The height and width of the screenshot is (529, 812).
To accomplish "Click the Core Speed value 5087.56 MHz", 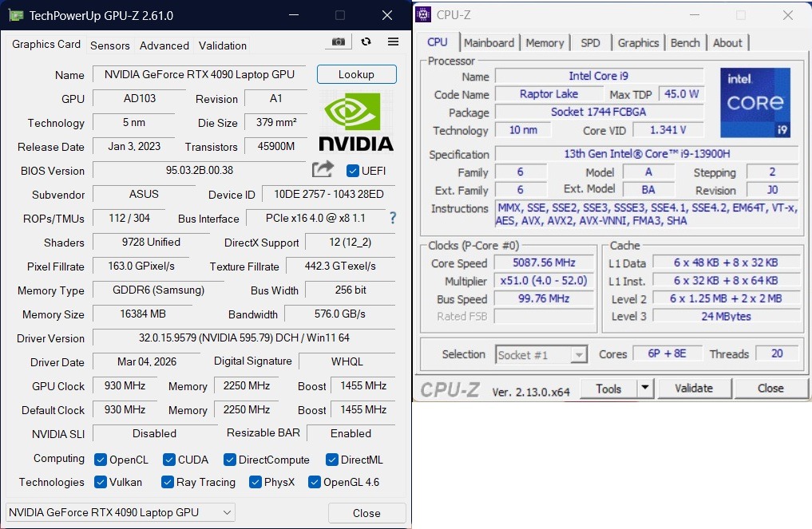I will [x=544, y=263].
